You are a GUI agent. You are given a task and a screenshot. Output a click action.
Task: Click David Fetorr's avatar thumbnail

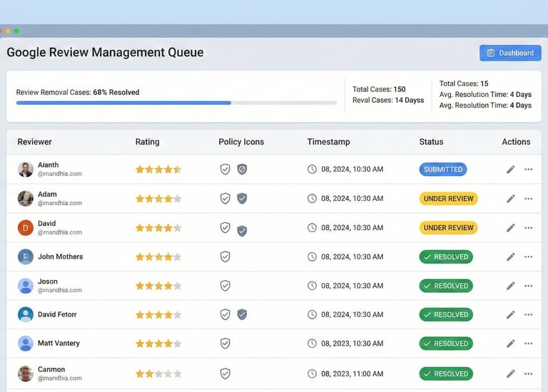[x=26, y=314]
